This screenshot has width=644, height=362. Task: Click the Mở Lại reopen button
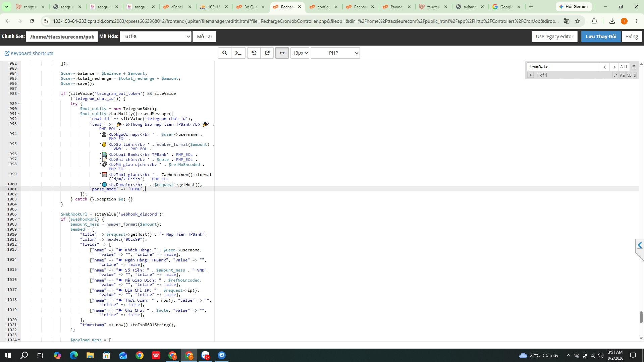(x=204, y=37)
